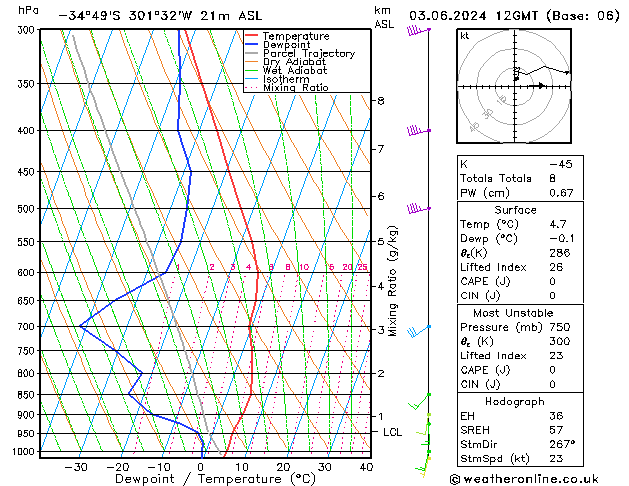The width and height of the screenshot is (629, 486).
Task: Click the PW (cm) value 0.67
Action: (561, 193)
